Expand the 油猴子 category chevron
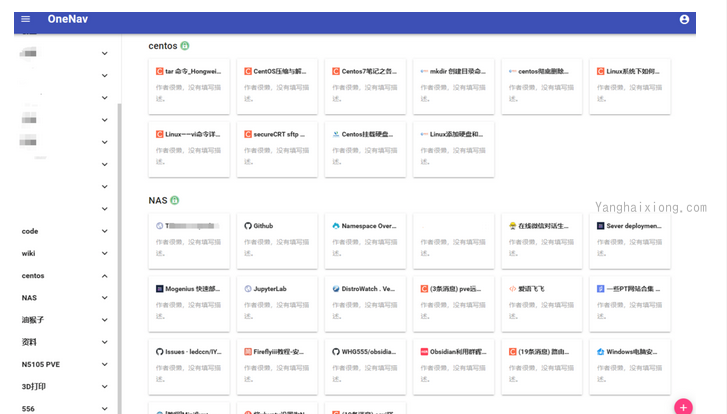This screenshot has width=727, height=414. 105,320
